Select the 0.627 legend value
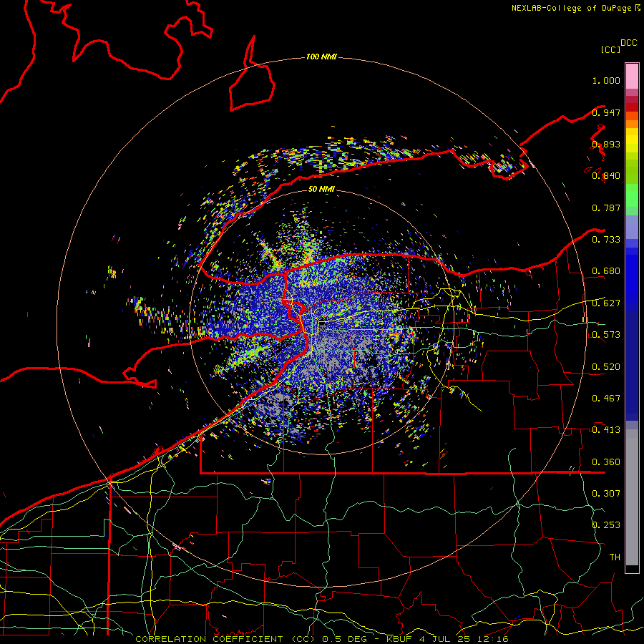The width and height of the screenshot is (644, 644). coord(606,303)
